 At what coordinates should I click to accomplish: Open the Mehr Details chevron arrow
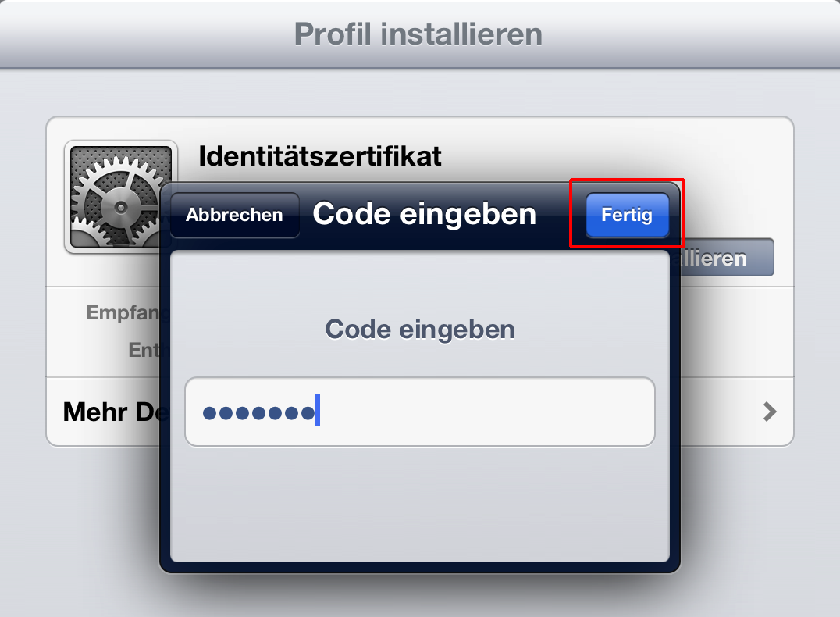(769, 412)
